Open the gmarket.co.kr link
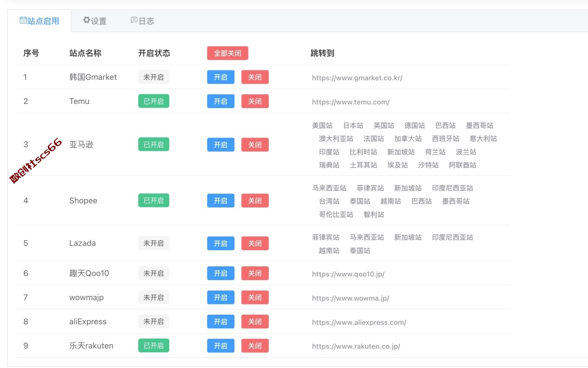Viewport: 588px width, 368px height. (357, 78)
